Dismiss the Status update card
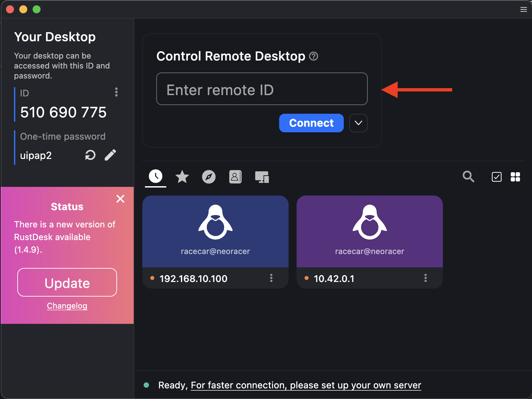This screenshot has width=532, height=399. pos(120,199)
